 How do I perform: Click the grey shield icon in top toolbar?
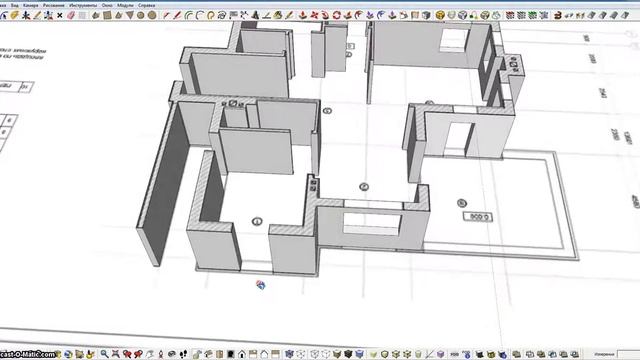point(451,15)
